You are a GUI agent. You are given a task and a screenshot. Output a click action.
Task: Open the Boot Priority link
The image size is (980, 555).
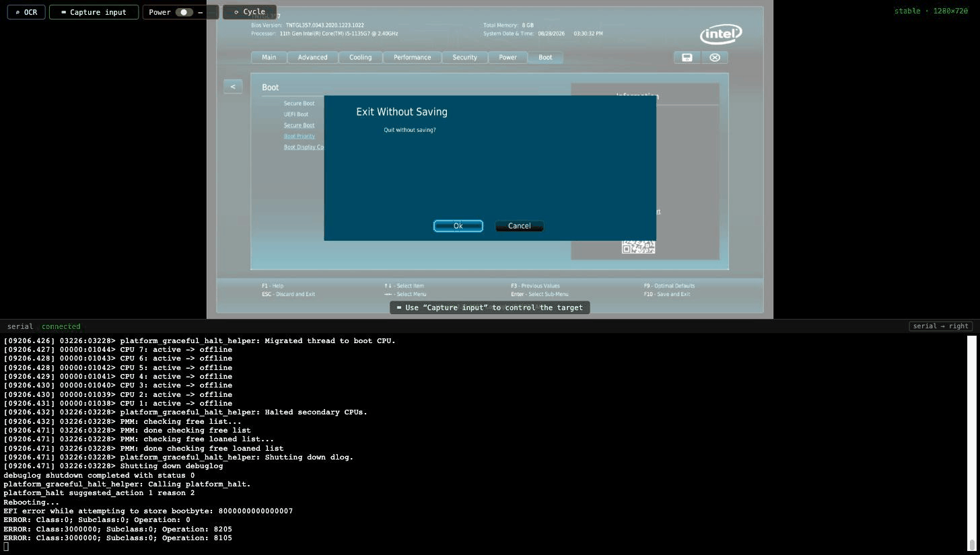pyautogui.click(x=299, y=136)
